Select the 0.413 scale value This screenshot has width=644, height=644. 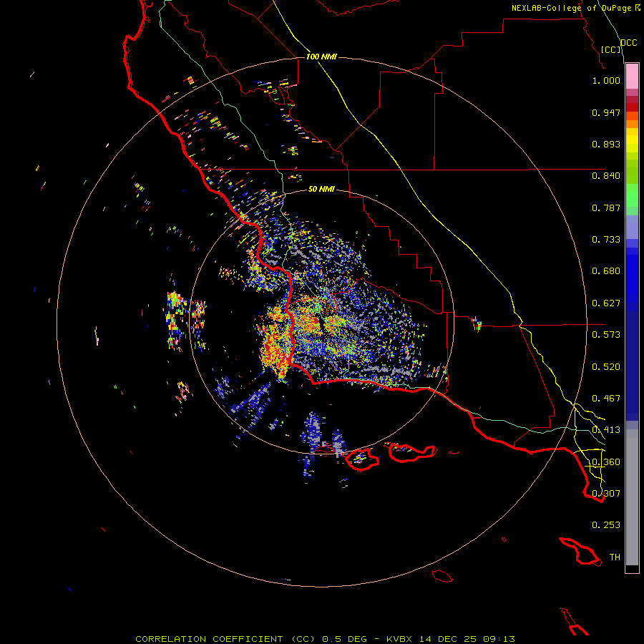606,430
